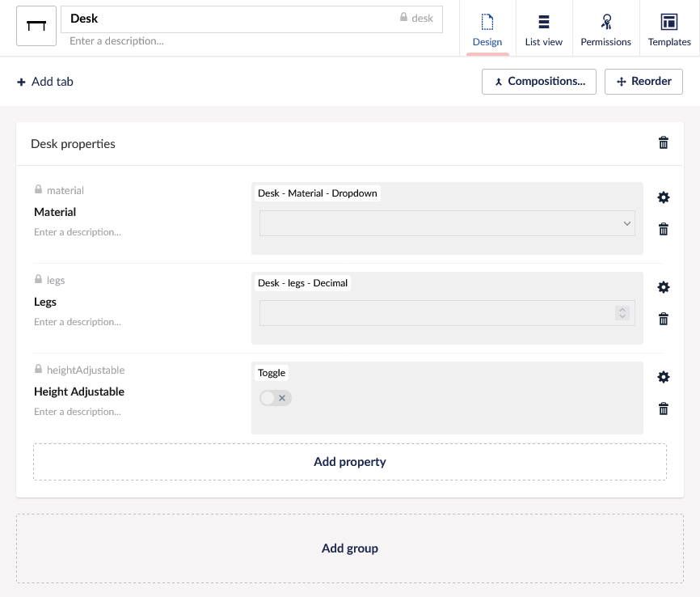Image resolution: width=700 pixels, height=597 pixels.
Task: Switch to the List view tab
Action: (543, 29)
